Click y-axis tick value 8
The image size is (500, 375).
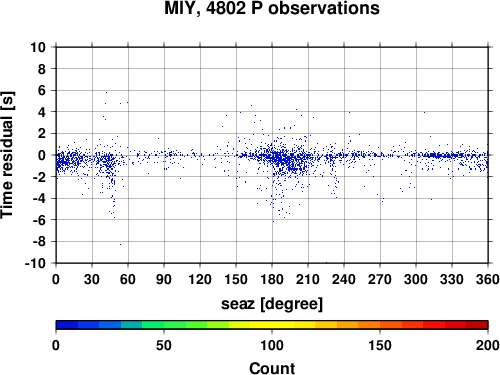pyautogui.click(x=42, y=69)
